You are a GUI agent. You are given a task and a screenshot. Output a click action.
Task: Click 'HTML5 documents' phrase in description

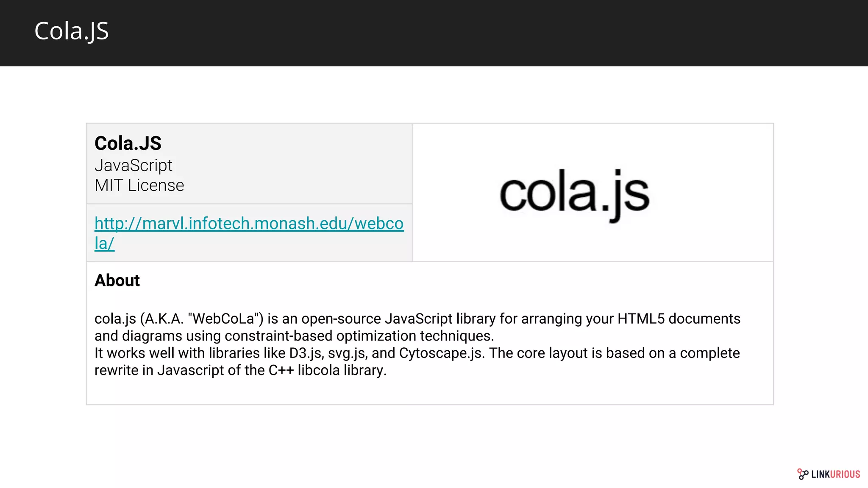(x=679, y=319)
